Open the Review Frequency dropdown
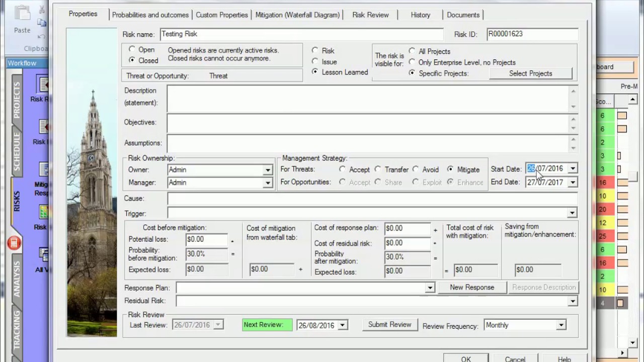The width and height of the screenshot is (644, 362). 561,325
